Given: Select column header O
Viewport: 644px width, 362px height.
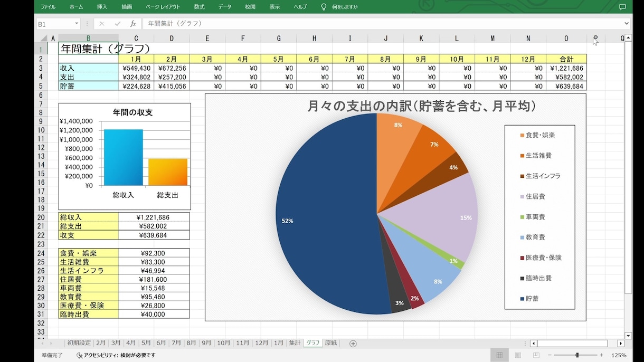Looking at the screenshot, I should [x=566, y=38].
